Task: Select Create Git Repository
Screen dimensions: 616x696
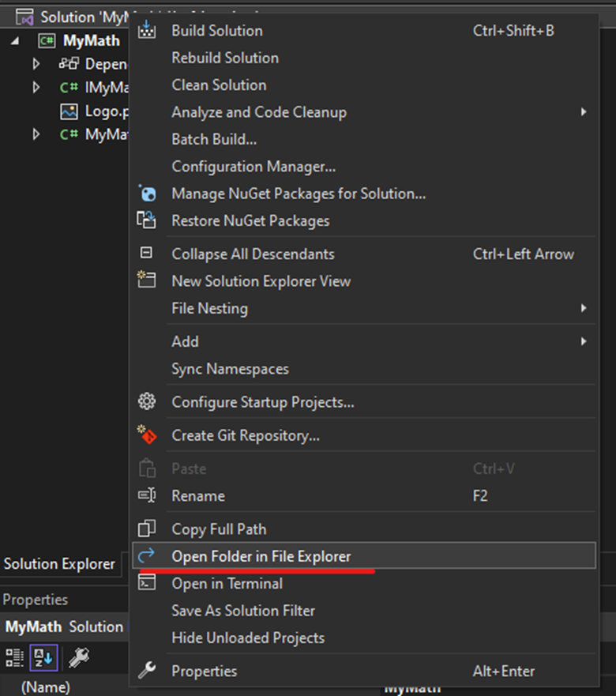Action: click(364, 435)
